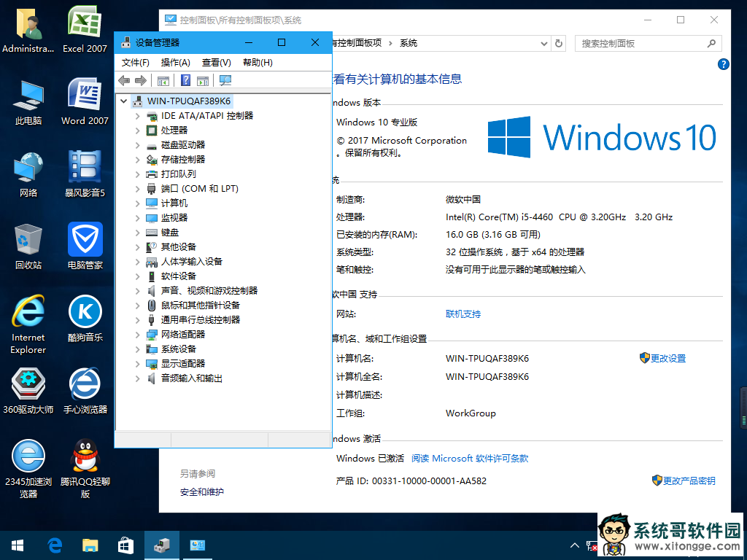Select 酷狗音乐 desktop icon
Viewport: 747px width, 560px height.
pyautogui.click(x=85, y=319)
